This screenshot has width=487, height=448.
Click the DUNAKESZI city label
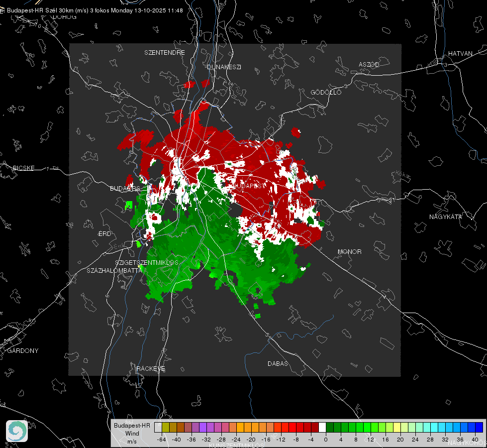pyautogui.click(x=224, y=67)
